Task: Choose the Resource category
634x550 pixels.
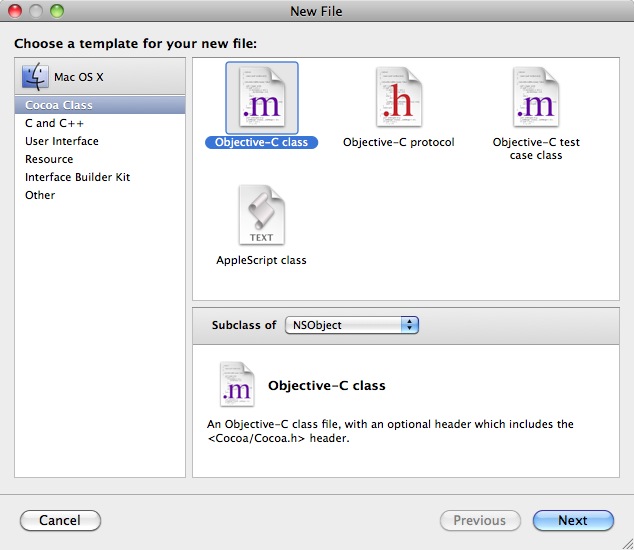Action: [x=100, y=159]
